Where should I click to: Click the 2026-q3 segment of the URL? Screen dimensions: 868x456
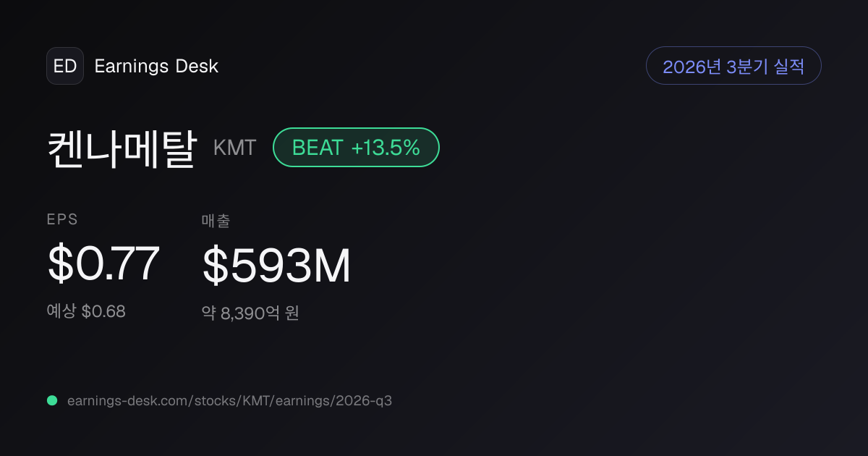coord(364,400)
